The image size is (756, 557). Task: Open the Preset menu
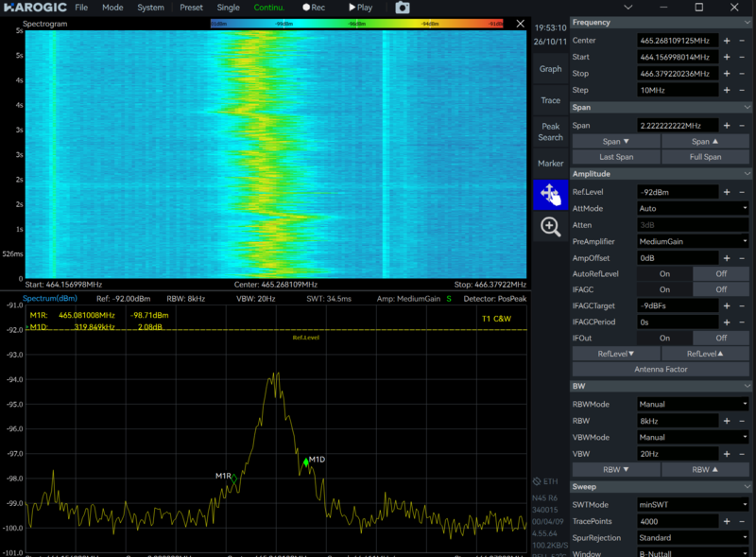[192, 8]
